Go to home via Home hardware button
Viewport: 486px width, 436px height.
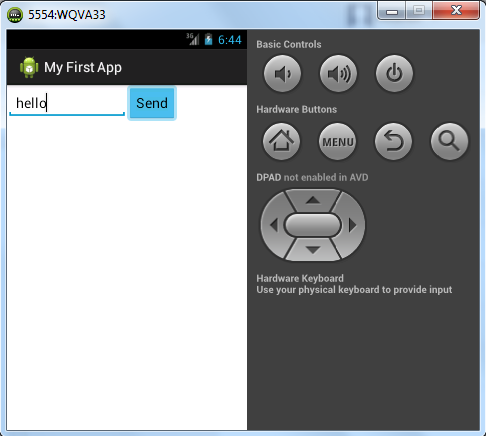(x=281, y=141)
